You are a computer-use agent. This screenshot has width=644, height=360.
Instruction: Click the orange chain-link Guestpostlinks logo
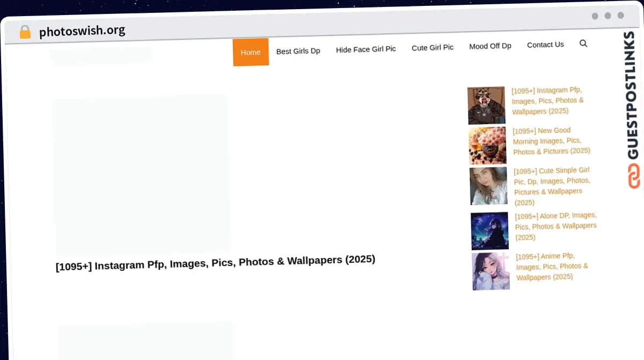pyautogui.click(x=634, y=176)
